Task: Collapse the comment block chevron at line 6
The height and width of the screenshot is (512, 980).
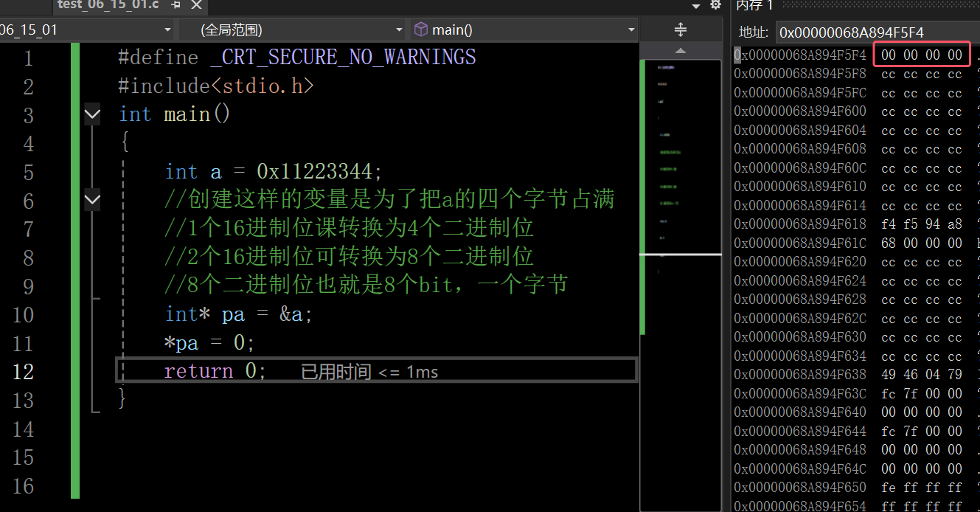Action: coord(91,200)
